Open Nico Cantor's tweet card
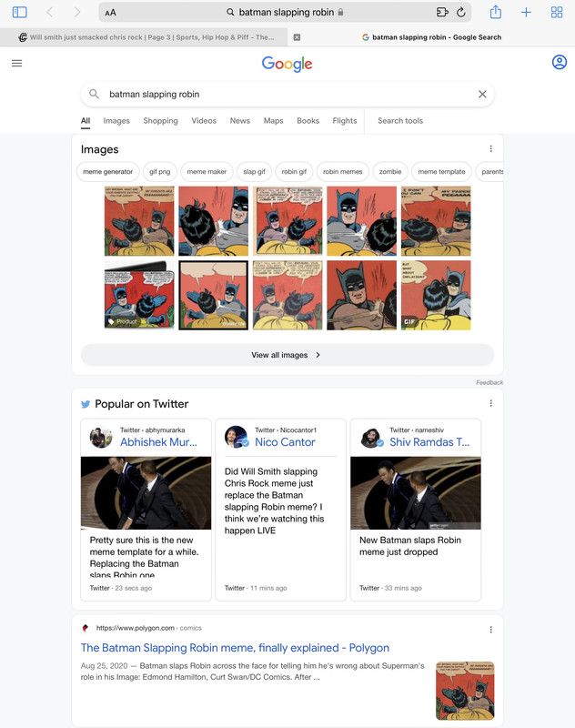This screenshot has width=575, height=728. 281,510
